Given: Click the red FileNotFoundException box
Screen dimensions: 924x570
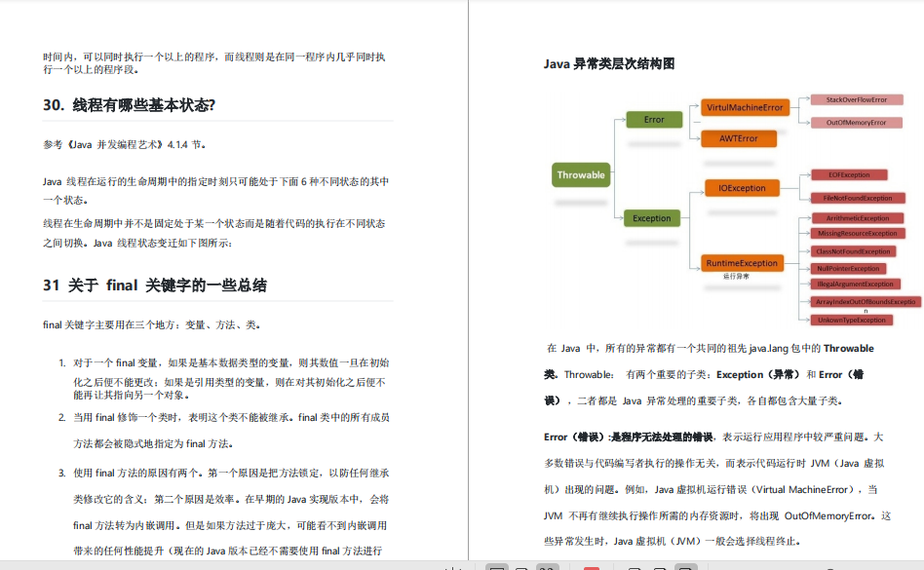Looking at the screenshot, I should pyautogui.click(x=858, y=198).
